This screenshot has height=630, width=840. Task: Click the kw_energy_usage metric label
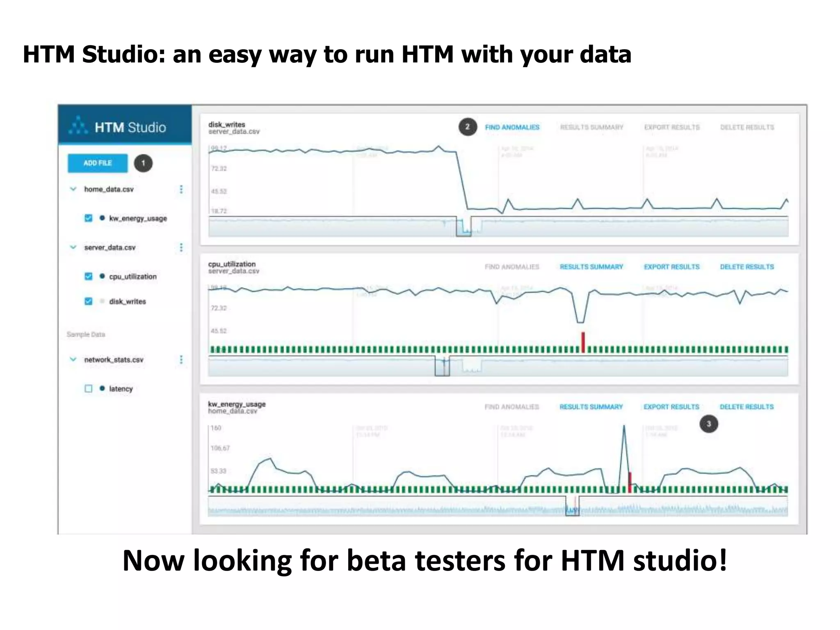pyautogui.click(x=138, y=218)
